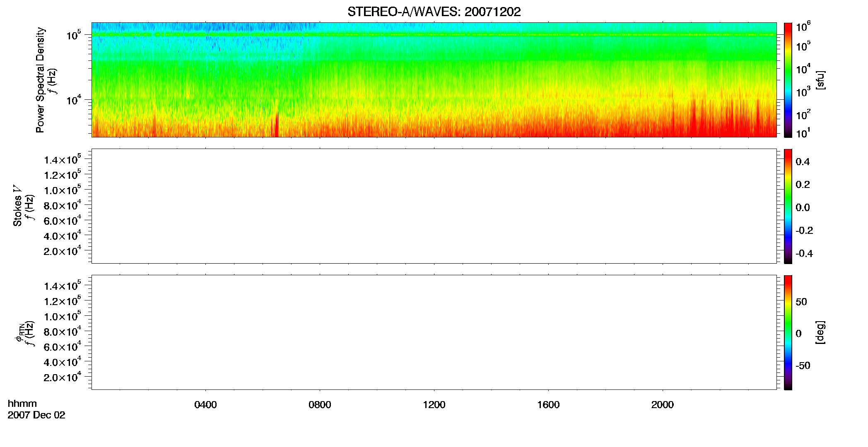
Task: Click the [deg] unit label
Action: [x=820, y=332]
